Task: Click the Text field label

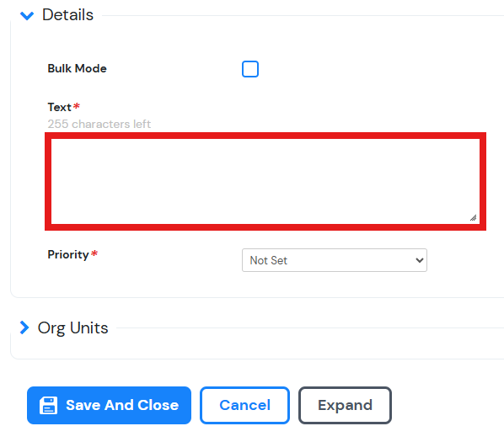Action: point(60,107)
